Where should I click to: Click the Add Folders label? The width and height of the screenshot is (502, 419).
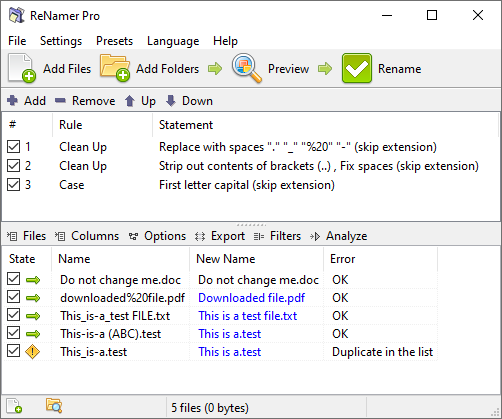[x=168, y=69]
